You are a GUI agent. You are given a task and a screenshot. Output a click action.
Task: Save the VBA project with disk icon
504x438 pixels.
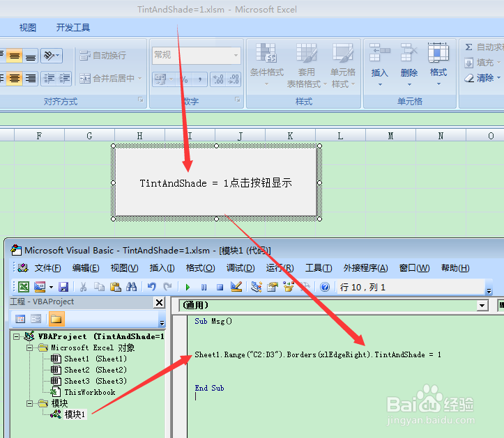coord(63,286)
